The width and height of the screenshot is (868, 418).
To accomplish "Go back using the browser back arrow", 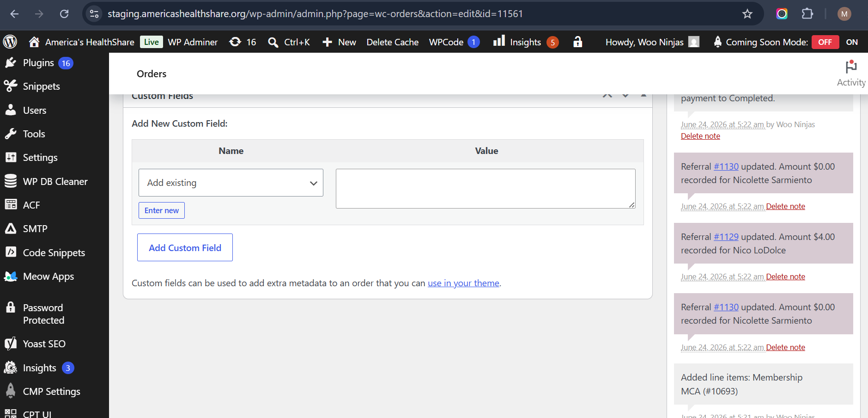I will coord(14,14).
